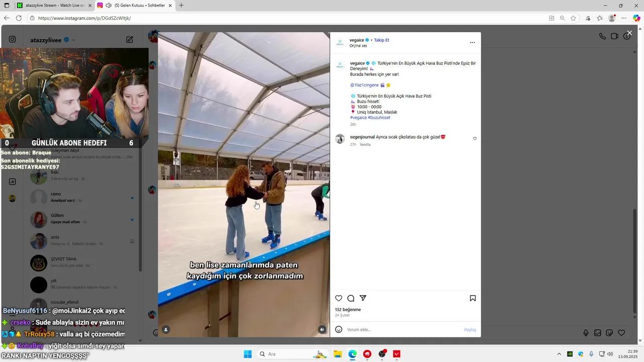Open the chat with arda

[x=83, y=240]
